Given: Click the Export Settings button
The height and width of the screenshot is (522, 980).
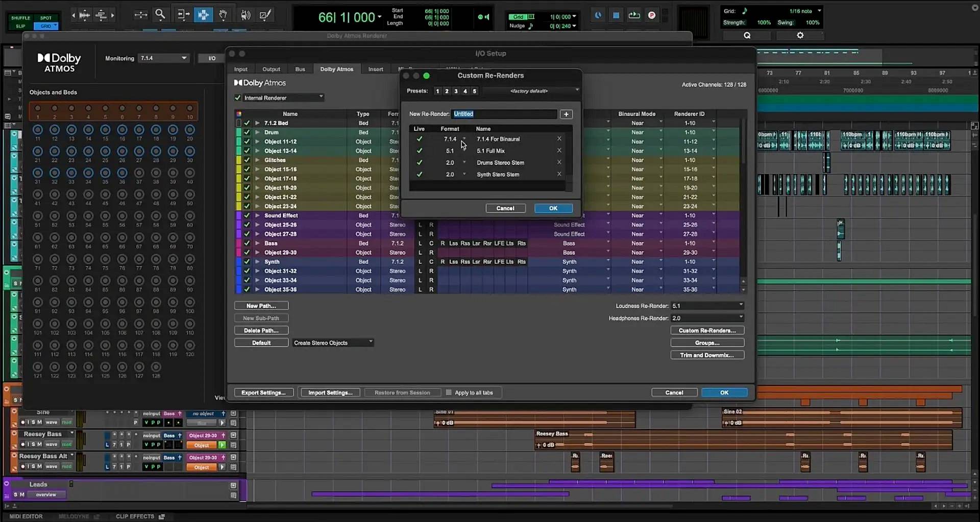Looking at the screenshot, I should pos(263,392).
